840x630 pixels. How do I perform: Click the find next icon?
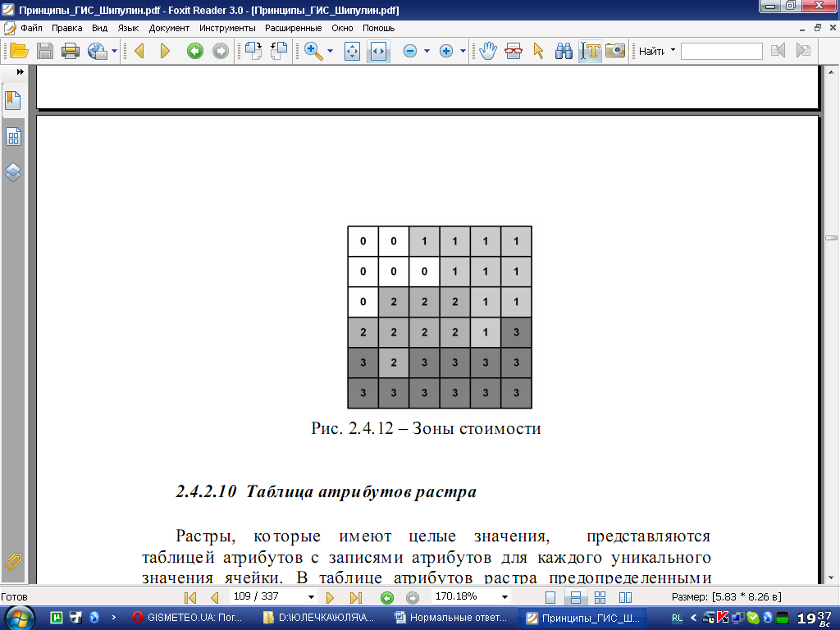[803, 51]
